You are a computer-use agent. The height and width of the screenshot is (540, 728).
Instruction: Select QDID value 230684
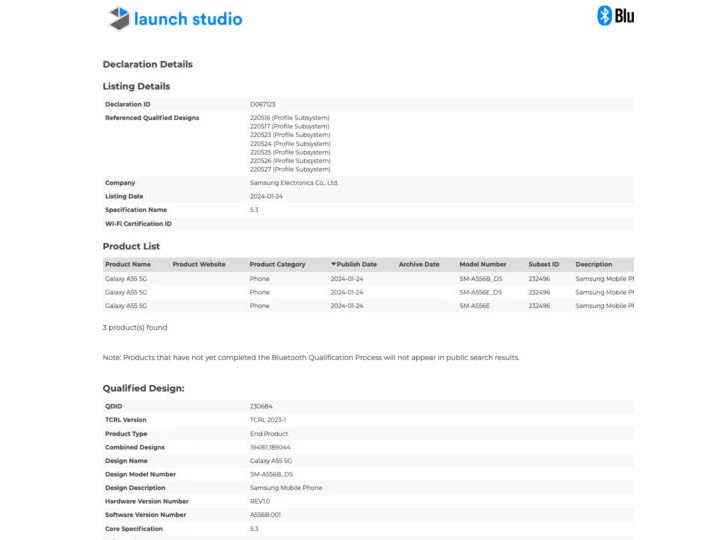(x=261, y=406)
